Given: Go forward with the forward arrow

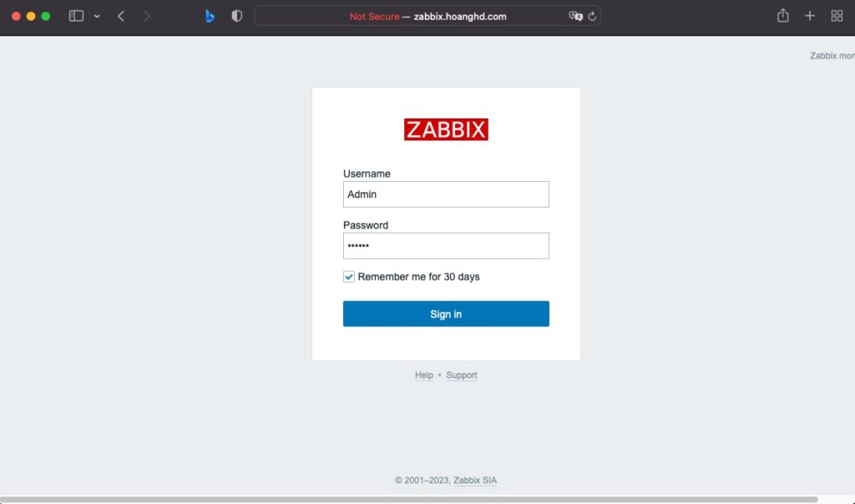Looking at the screenshot, I should coord(147,17).
